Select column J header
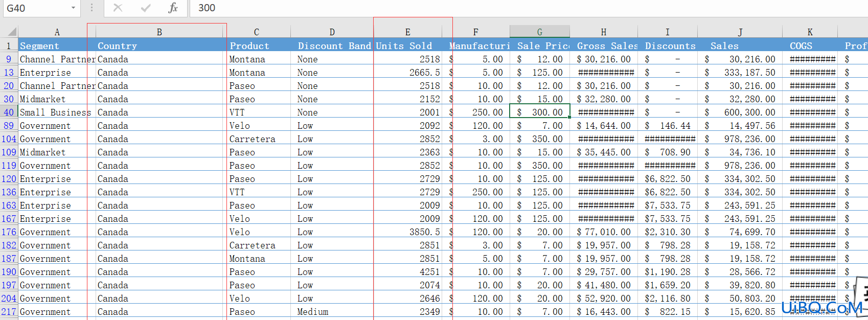The image size is (868, 320). coord(740,32)
